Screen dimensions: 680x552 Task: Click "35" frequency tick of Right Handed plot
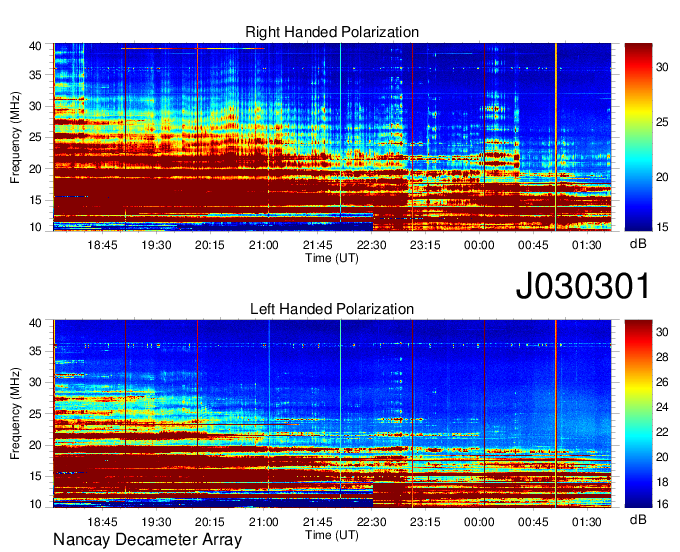point(35,75)
